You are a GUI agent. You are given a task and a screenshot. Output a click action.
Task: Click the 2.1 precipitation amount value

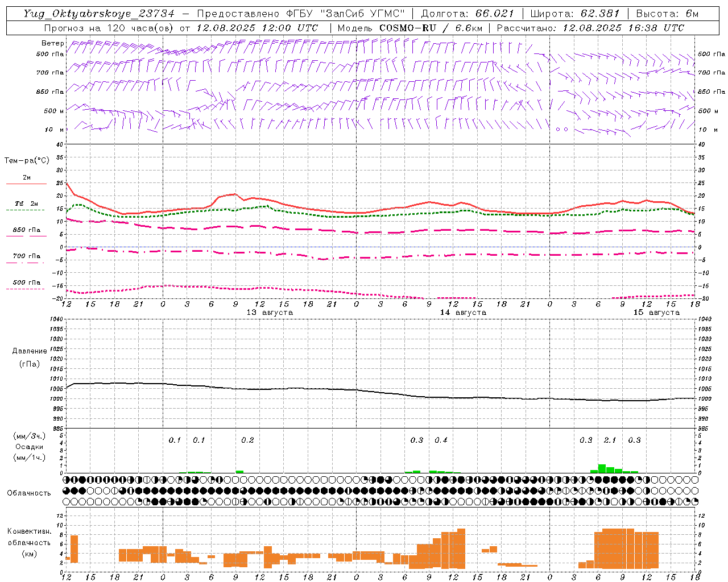(610, 440)
